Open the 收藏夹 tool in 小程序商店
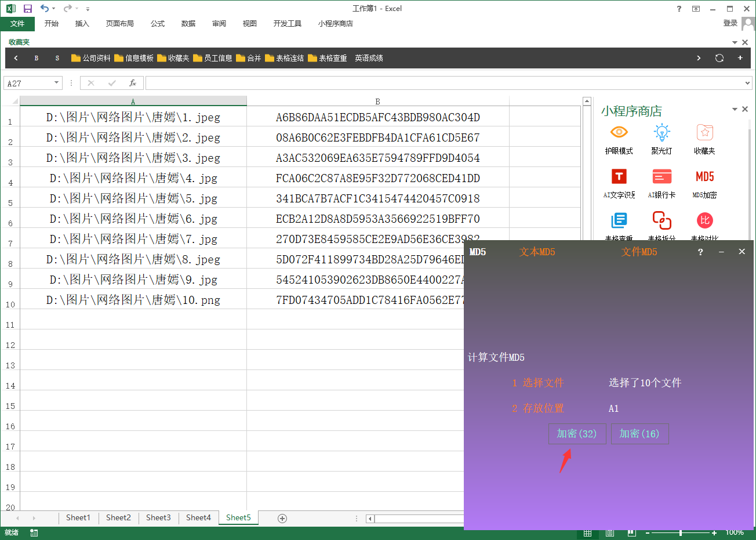This screenshot has width=756, height=540. (x=704, y=139)
